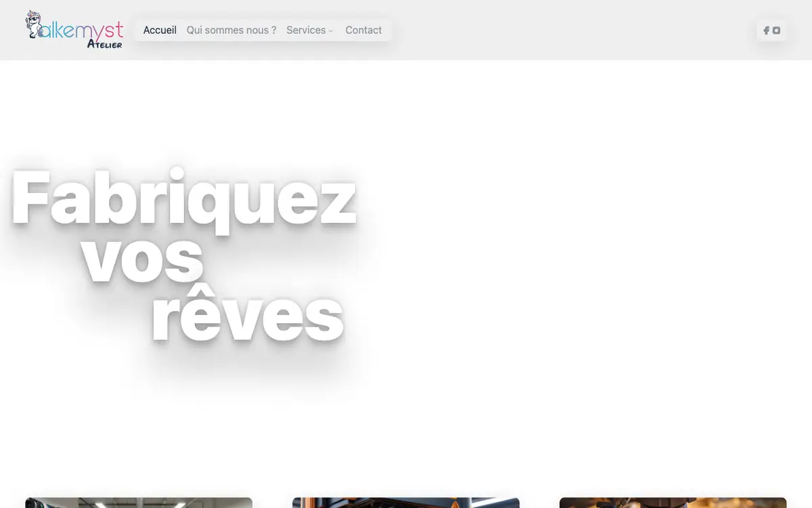Open the Instagram social icon link
Viewport: 812px width, 508px height.
777,30
